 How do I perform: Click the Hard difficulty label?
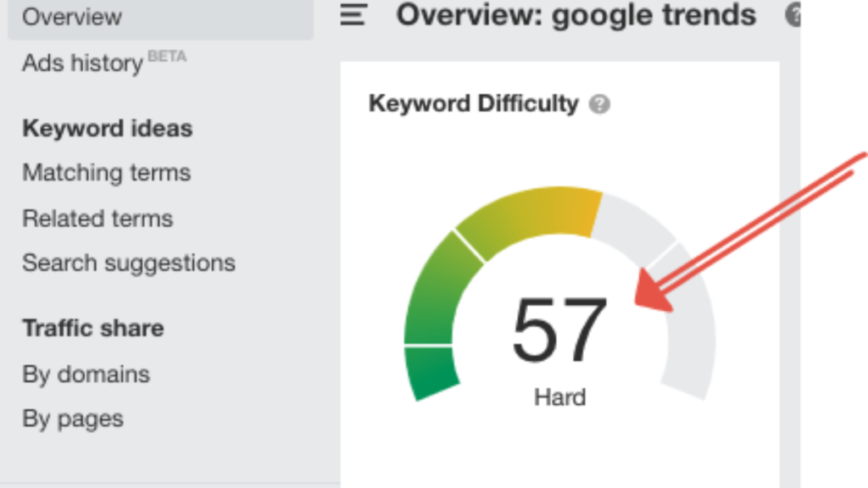point(559,397)
